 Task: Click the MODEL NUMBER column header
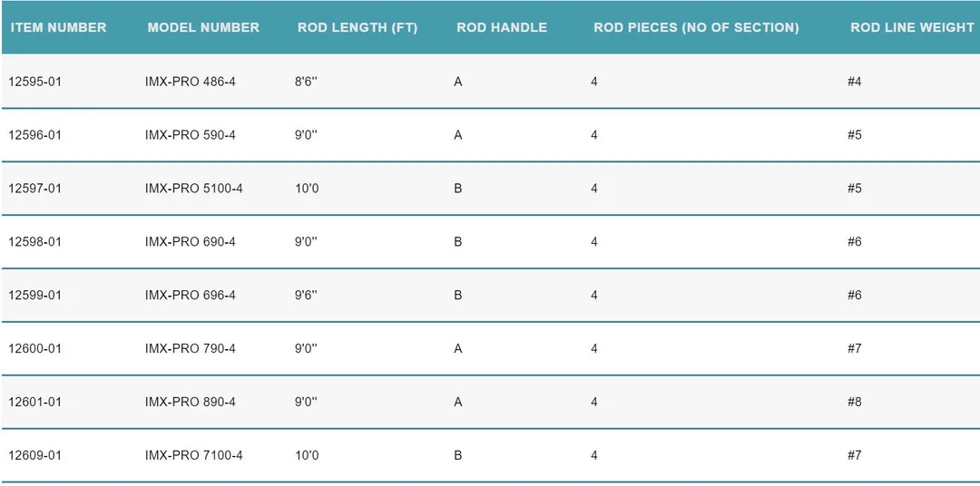[203, 27]
